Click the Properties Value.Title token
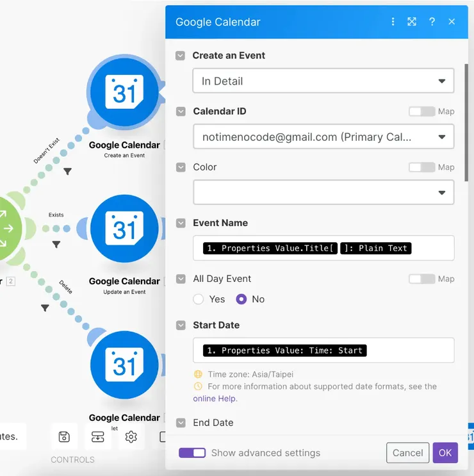This screenshot has height=476, width=474. [270, 249]
